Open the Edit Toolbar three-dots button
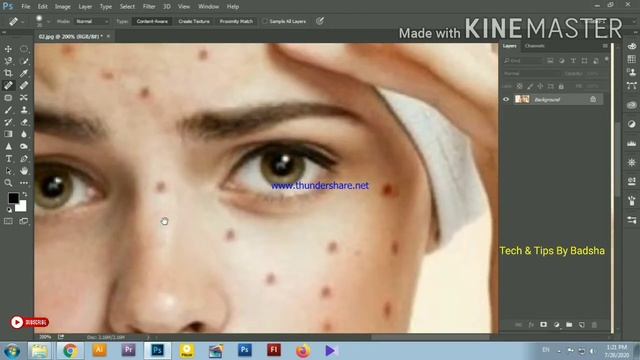Screen dimensions: 640x360 (x=24, y=183)
